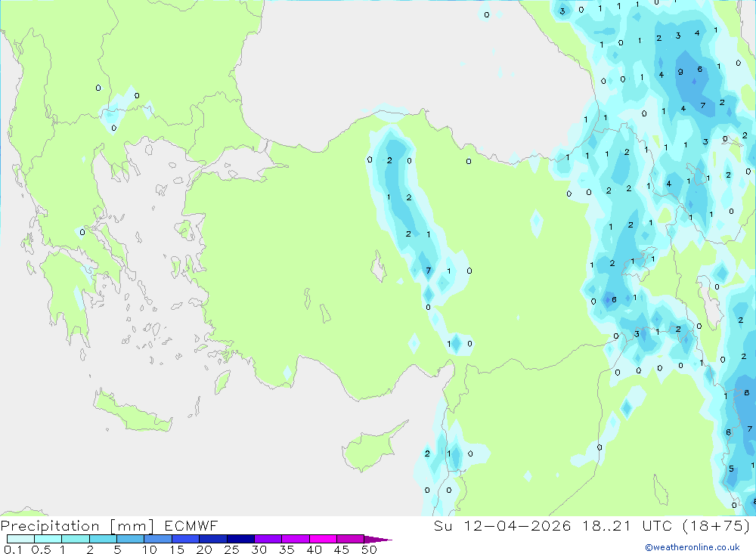
Task: Click the "20" legend scale label
Action: click(204, 549)
